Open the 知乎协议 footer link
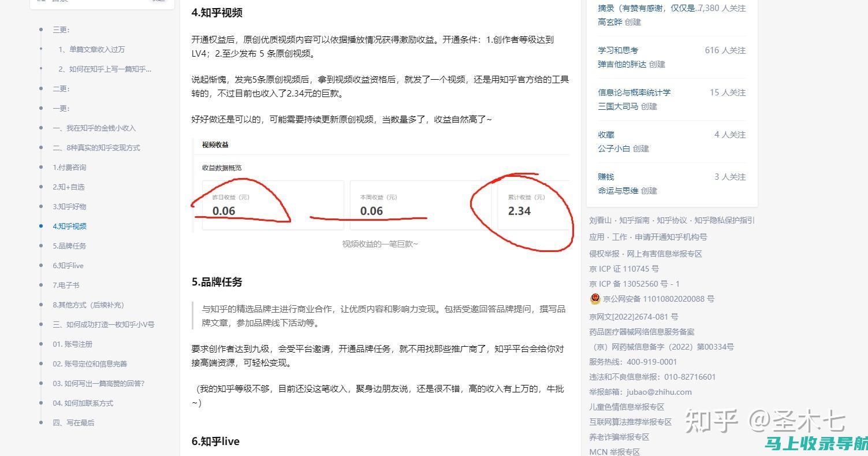The image size is (868, 456). pos(672,220)
